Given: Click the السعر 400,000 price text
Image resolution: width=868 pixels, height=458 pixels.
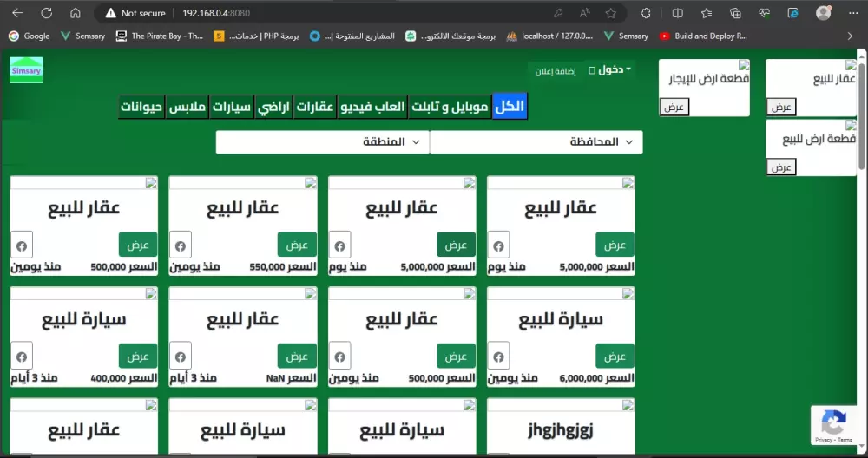Looking at the screenshot, I should click(124, 378).
